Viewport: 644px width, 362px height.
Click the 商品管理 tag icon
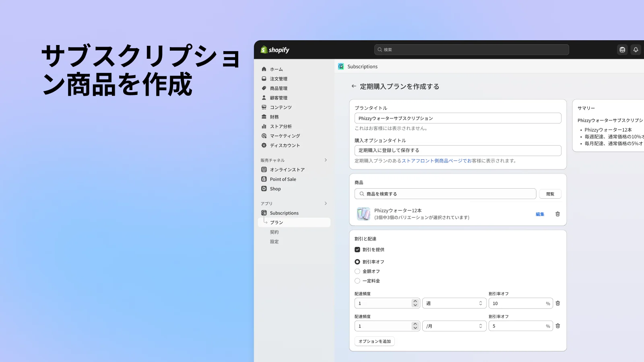coord(264,88)
